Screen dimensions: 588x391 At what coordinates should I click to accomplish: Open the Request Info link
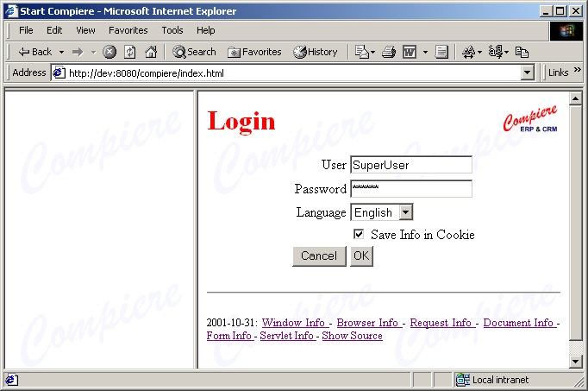point(442,323)
